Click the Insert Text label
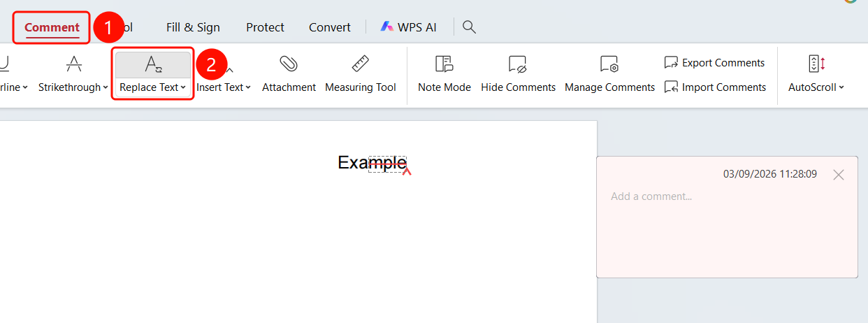The width and height of the screenshot is (868, 323). click(x=219, y=87)
